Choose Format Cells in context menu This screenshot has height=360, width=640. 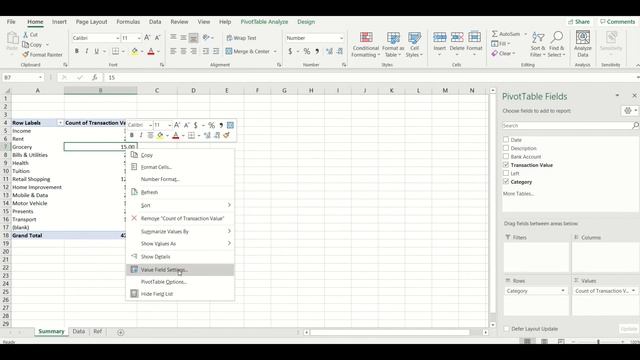point(180,167)
